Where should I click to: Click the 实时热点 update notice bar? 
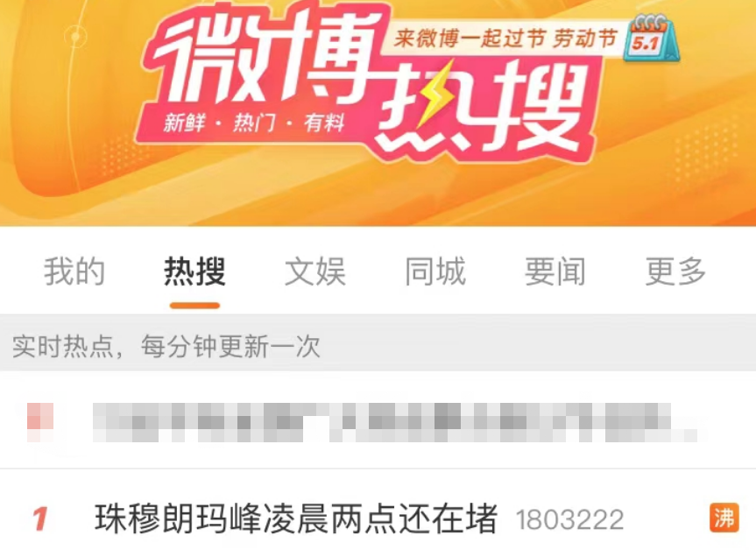pos(378,346)
